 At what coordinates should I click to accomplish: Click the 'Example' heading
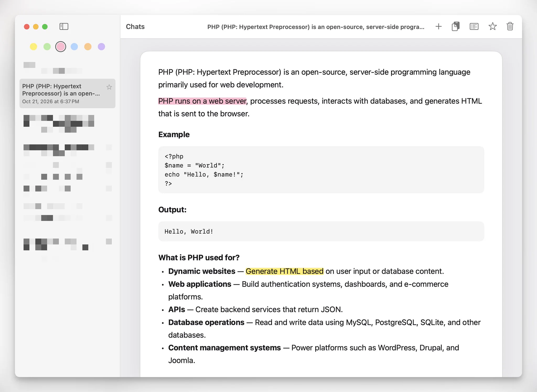pos(174,135)
